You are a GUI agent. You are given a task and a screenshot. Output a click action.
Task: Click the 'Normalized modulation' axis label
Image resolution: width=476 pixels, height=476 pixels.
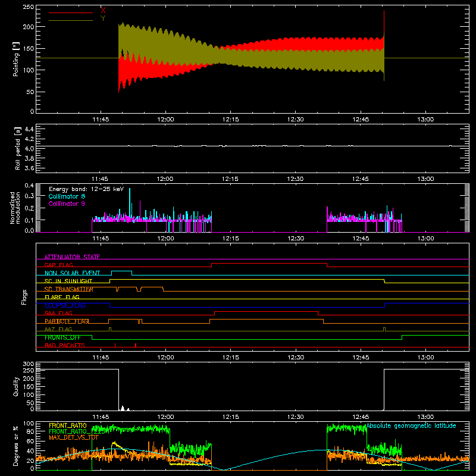coord(15,208)
